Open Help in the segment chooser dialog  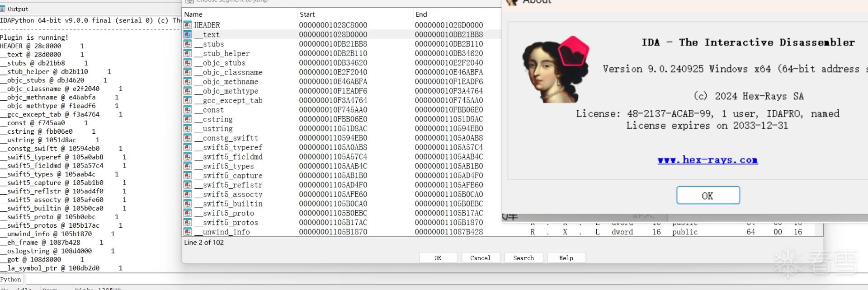coord(566,258)
